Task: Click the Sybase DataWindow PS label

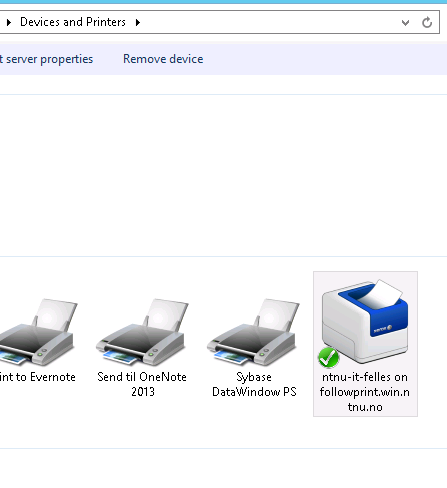Action: tap(254, 384)
